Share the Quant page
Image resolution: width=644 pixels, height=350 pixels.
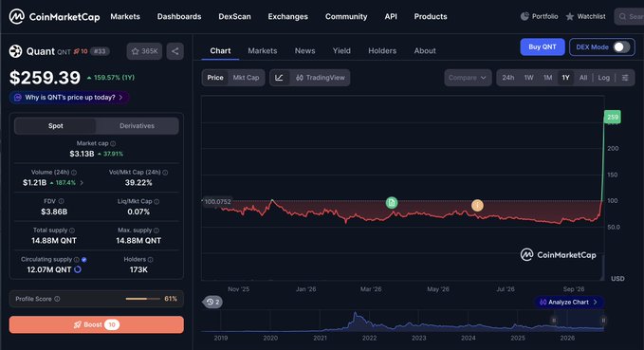click(x=175, y=51)
